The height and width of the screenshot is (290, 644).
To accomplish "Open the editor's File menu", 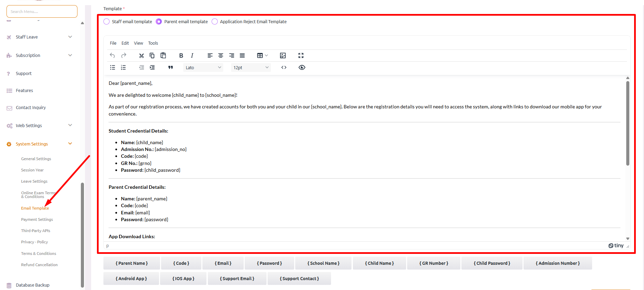I will 113,43.
